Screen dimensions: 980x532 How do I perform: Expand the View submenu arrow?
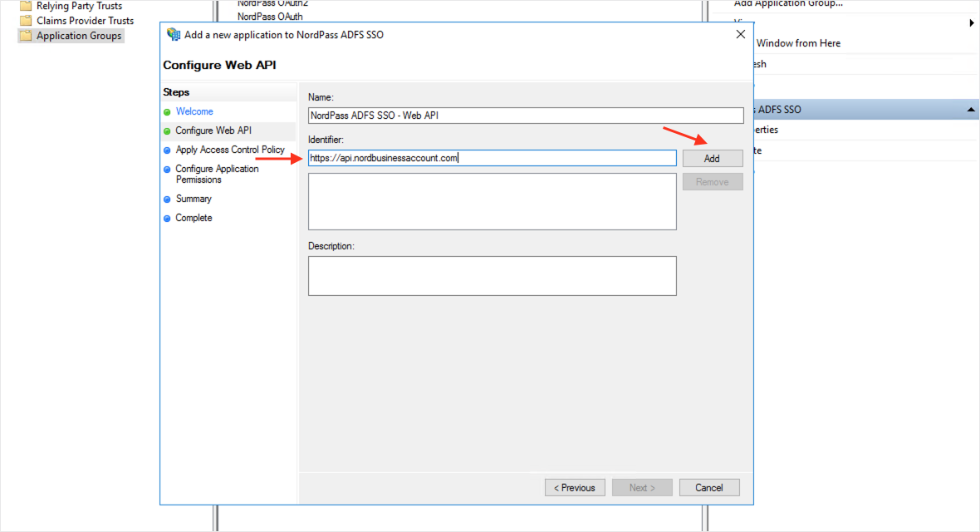tap(971, 23)
